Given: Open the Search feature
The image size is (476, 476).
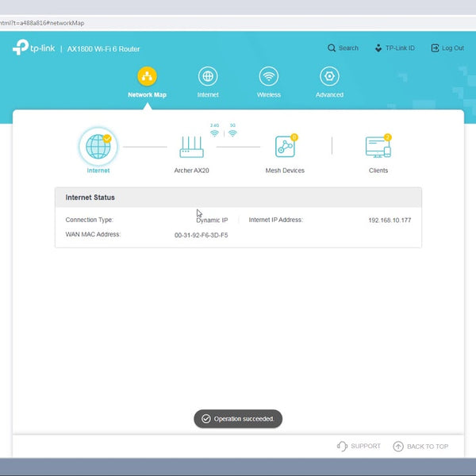Looking at the screenshot, I should click(343, 48).
